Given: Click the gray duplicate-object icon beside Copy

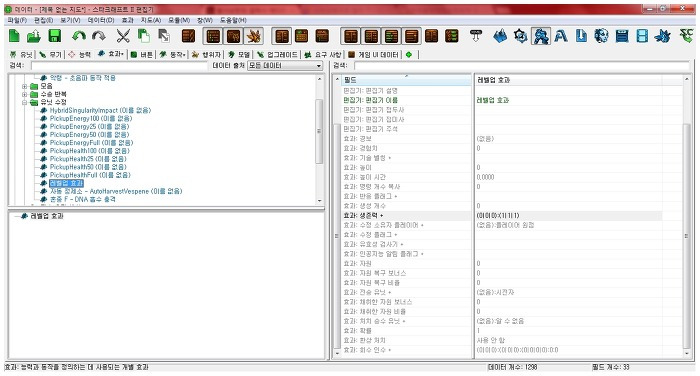Looking at the screenshot, I should coord(164,36).
